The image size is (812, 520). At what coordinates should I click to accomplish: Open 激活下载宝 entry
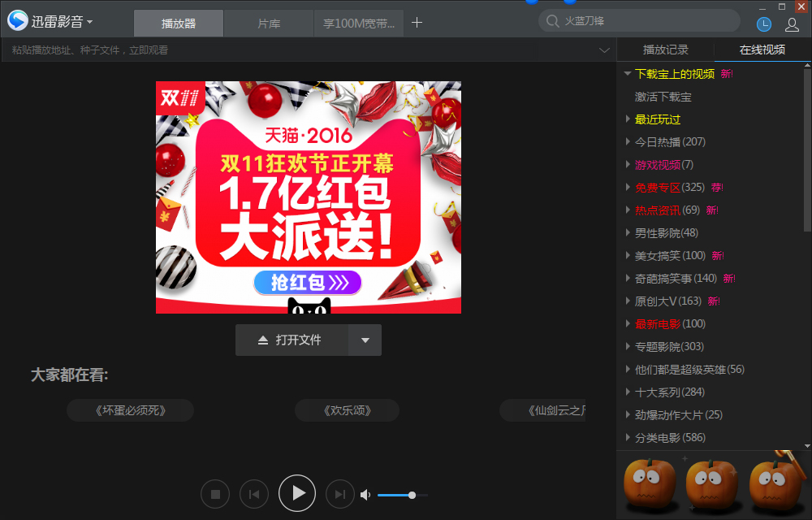(x=663, y=97)
